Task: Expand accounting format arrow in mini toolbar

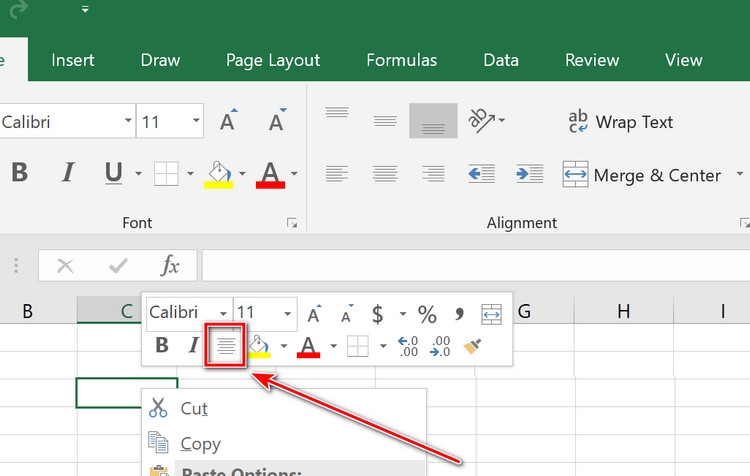Action: [403, 314]
